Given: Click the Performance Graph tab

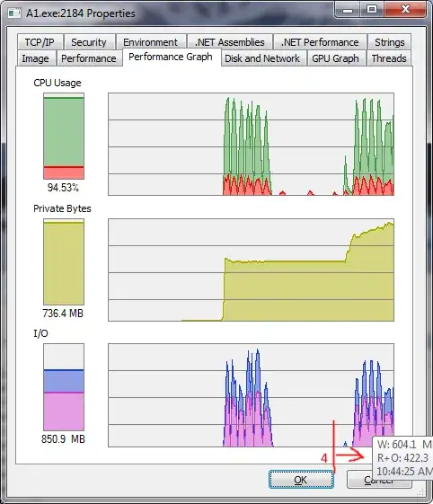Looking at the screenshot, I should (x=171, y=57).
